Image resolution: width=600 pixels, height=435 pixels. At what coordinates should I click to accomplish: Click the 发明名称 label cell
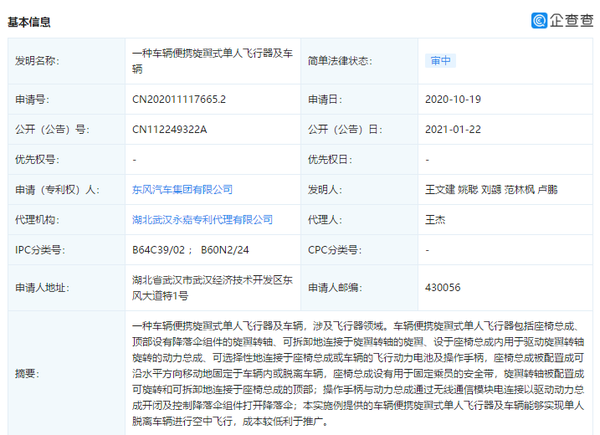[x=67, y=61]
